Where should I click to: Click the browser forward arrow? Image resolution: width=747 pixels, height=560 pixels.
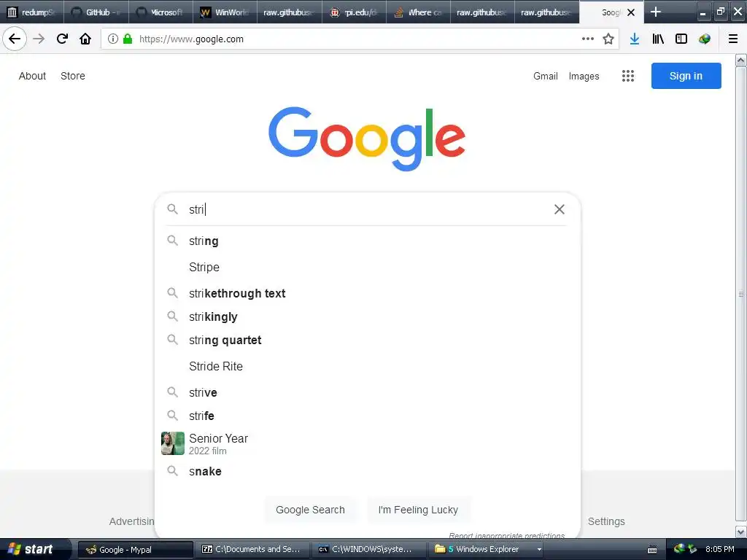(39, 39)
